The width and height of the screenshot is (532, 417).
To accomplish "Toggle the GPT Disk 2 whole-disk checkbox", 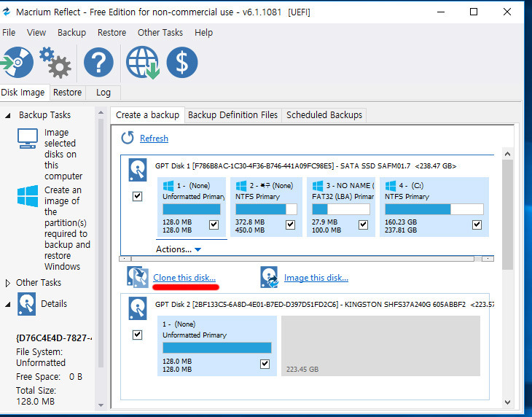I will [137, 335].
